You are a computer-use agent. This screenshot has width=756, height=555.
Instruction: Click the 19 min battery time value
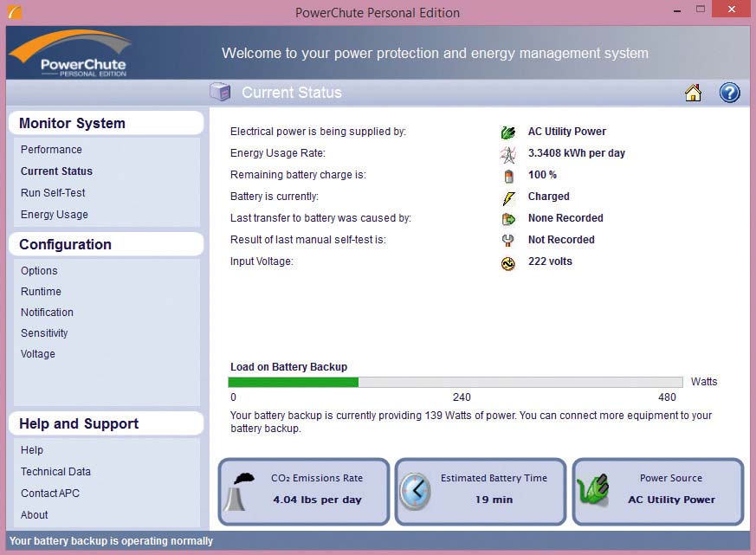pos(494,500)
